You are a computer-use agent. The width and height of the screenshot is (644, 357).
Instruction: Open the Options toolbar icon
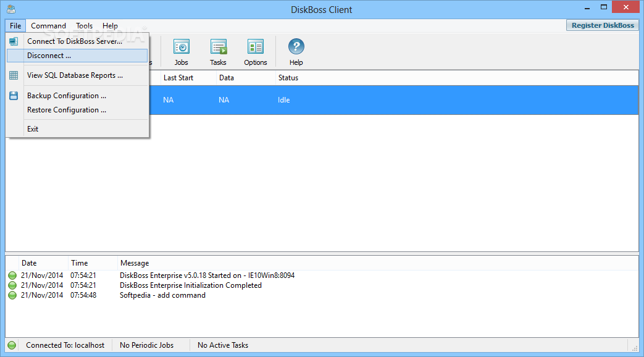pyautogui.click(x=256, y=52)
